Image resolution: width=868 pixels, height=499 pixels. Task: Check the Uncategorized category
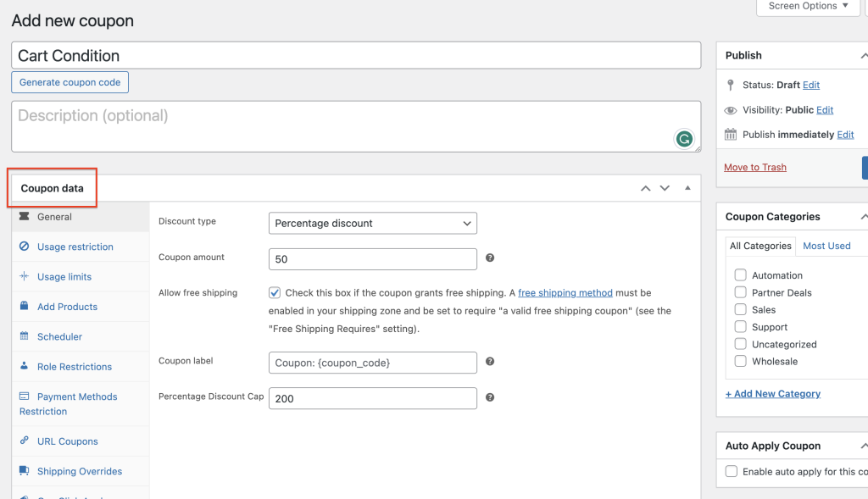[x=740, y=344]
